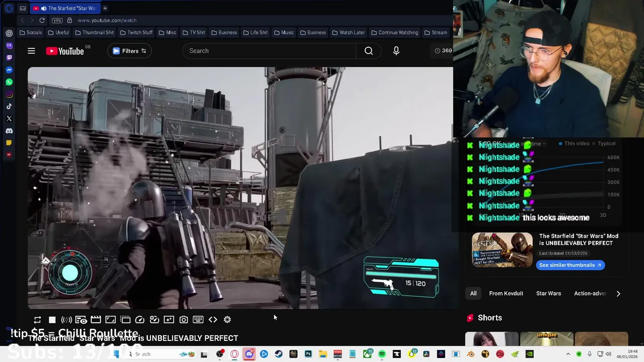Toggle the expand-frame view icon under video

pos(110,319)
